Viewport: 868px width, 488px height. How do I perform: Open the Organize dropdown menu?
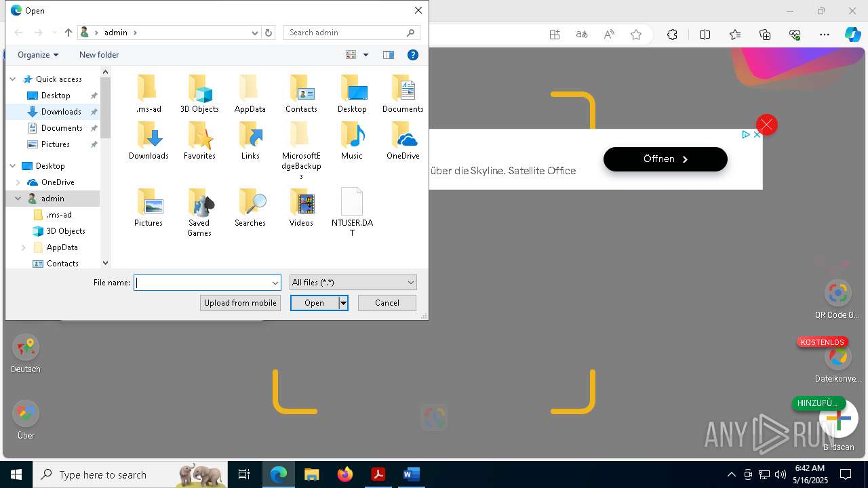pos(38,55)
